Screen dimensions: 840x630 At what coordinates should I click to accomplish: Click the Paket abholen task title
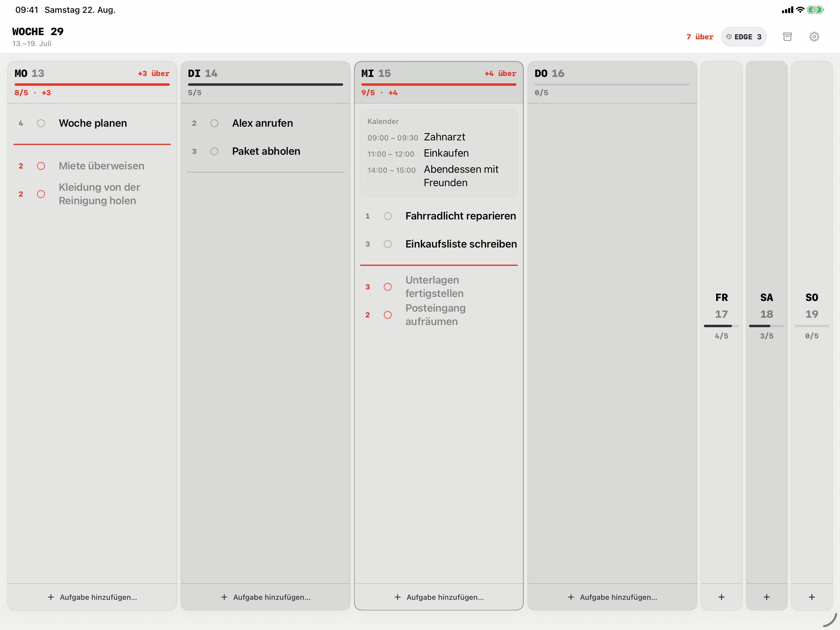[x=266, y=151]
